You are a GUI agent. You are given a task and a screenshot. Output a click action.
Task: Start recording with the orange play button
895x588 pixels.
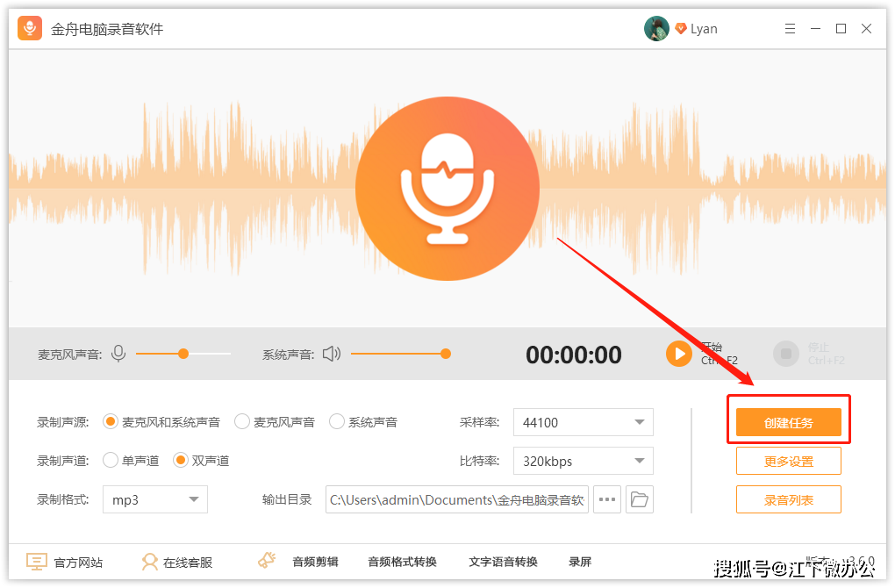coord(678,354)
